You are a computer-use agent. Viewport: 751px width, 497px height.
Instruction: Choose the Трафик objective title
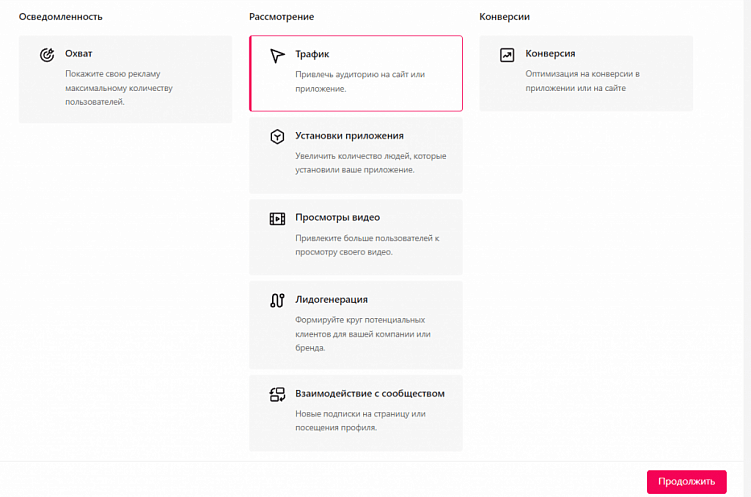(x=312, y=54)
